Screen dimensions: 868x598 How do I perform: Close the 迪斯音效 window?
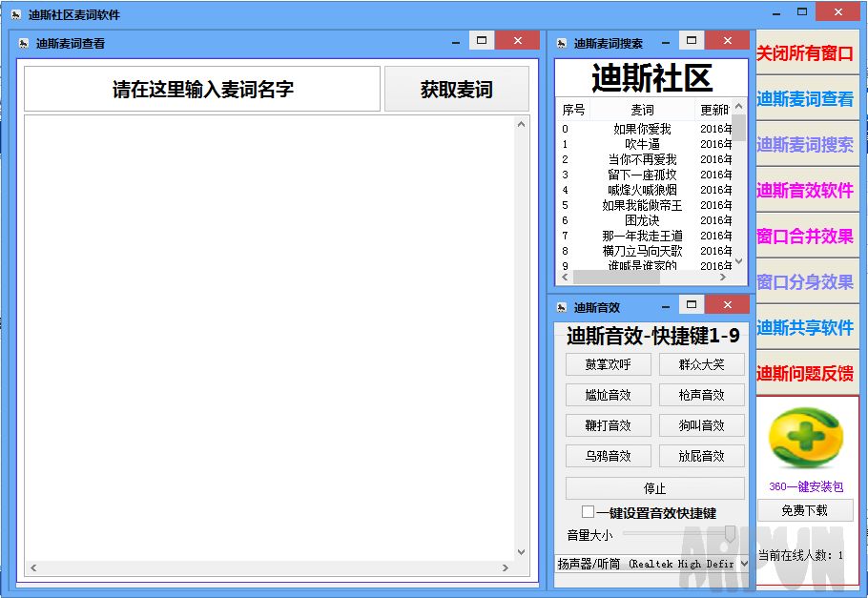(728, 304)
